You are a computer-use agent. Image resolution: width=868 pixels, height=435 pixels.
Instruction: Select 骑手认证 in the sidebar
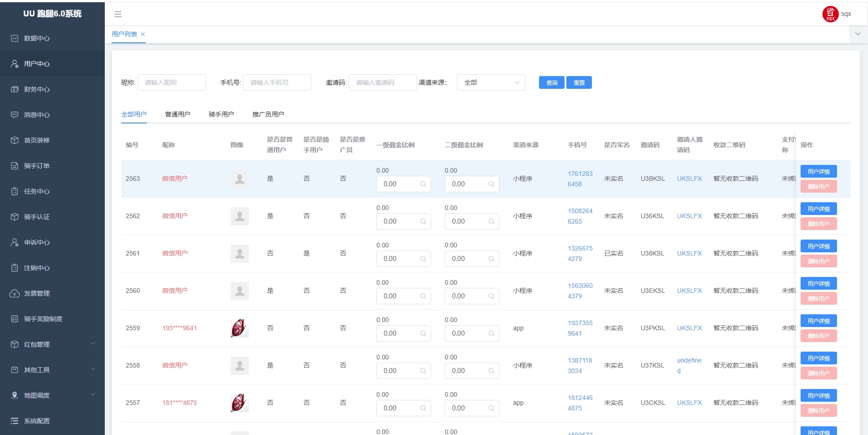point(36,217)
